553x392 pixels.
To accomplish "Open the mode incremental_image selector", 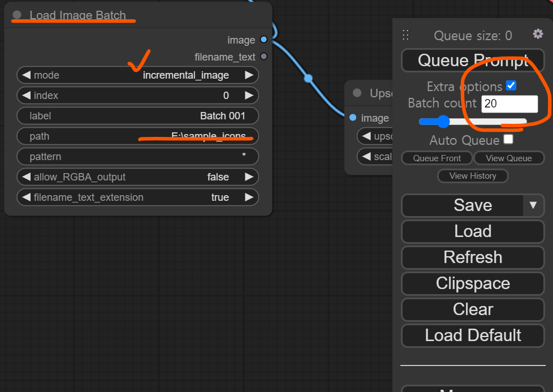I will coord(137,75).
